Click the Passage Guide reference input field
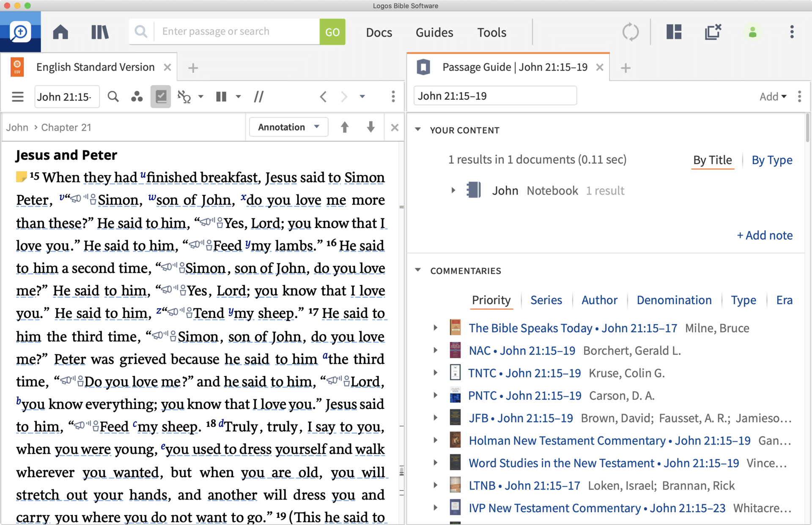 click(x=495, y=96)
